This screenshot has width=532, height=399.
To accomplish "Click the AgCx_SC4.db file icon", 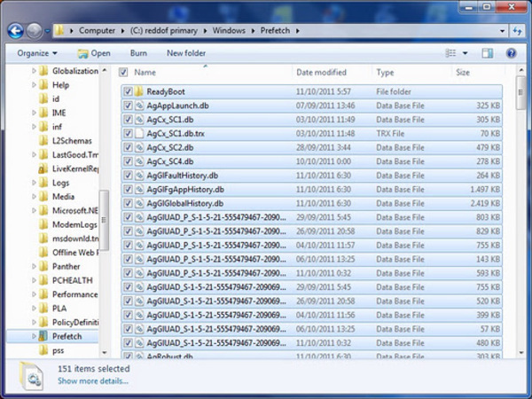I will pyautogui.click(x=139, y=161).
